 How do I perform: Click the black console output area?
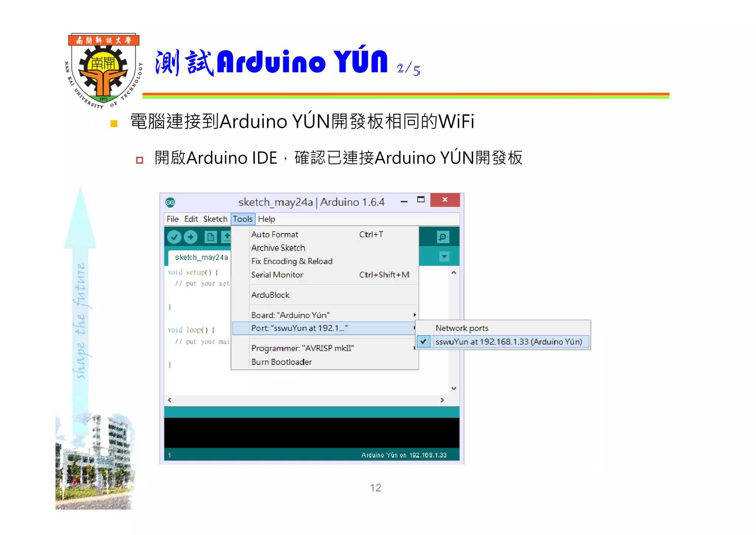click(x=312, y=433)
